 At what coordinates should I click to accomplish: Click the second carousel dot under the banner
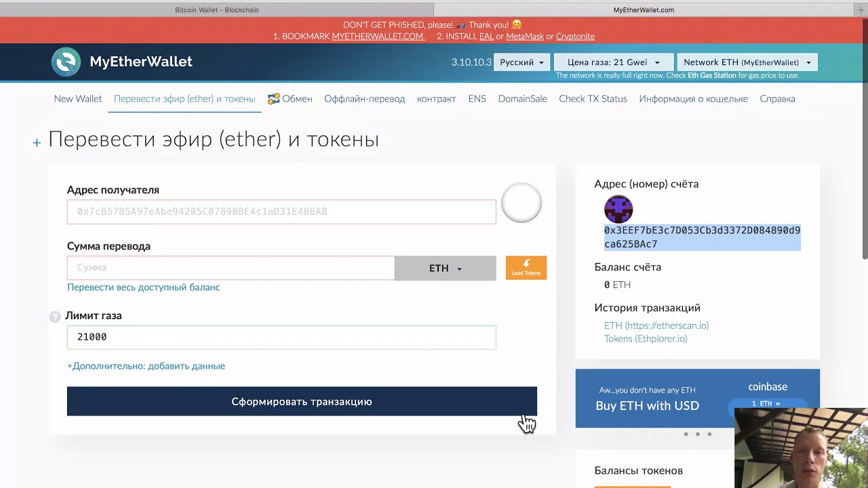(x=698, y=434)
